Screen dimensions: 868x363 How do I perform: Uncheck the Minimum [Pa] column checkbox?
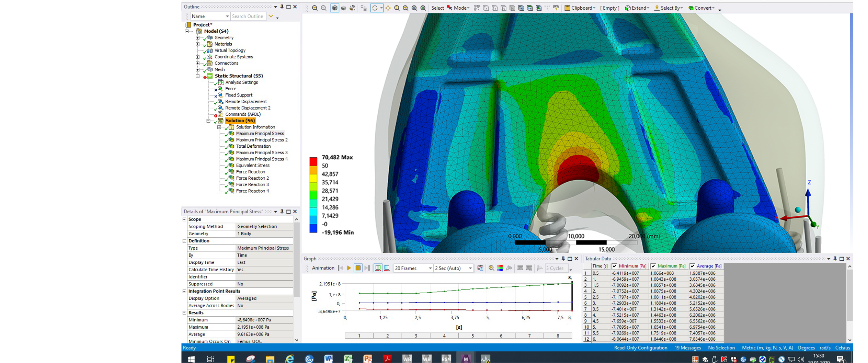[614, 266]
